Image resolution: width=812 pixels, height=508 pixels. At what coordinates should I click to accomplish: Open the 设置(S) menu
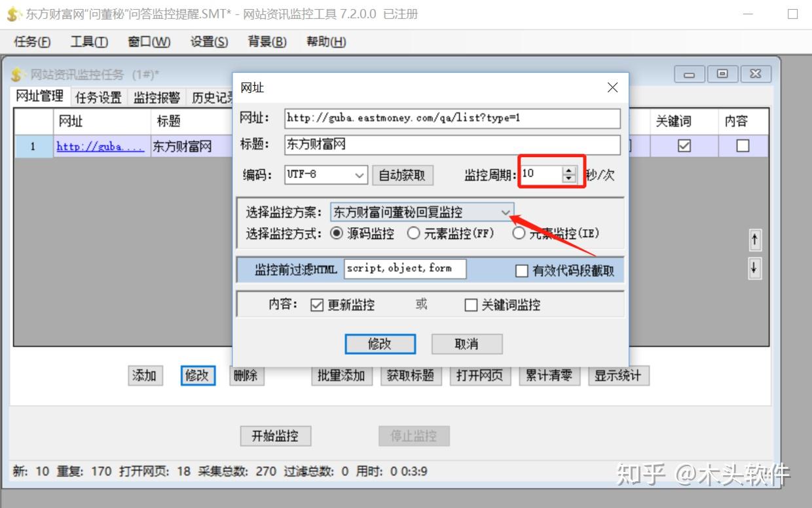(210, 42)
